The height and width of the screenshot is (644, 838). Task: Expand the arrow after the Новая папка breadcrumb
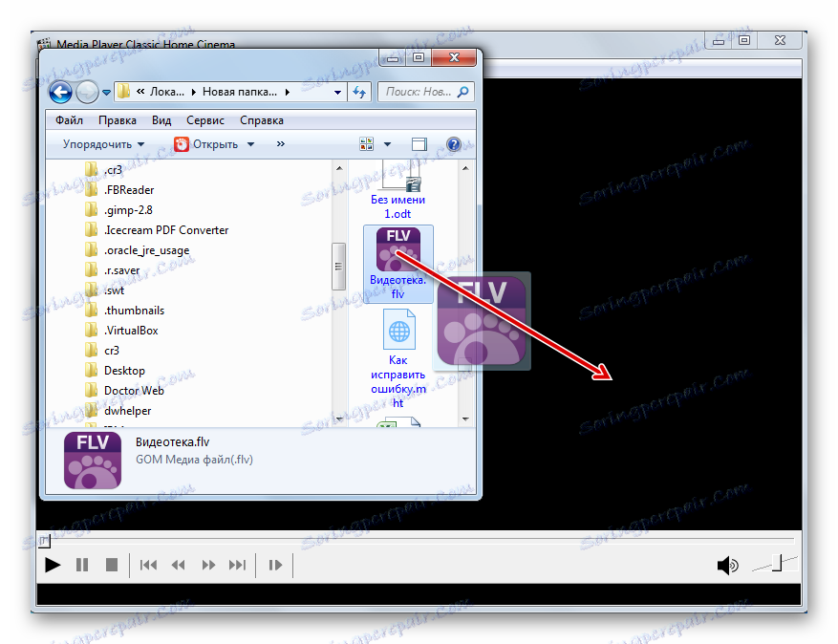tap(288, 92)
